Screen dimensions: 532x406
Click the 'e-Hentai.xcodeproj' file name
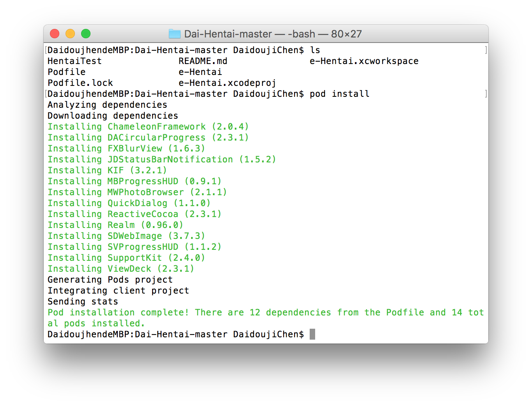coord(227,83)
